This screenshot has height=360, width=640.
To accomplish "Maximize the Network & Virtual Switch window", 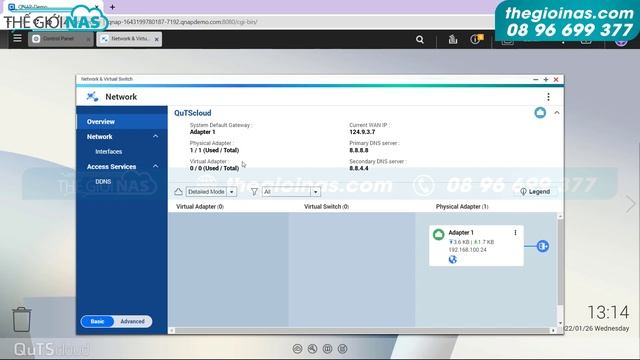I will click(546, 80).
